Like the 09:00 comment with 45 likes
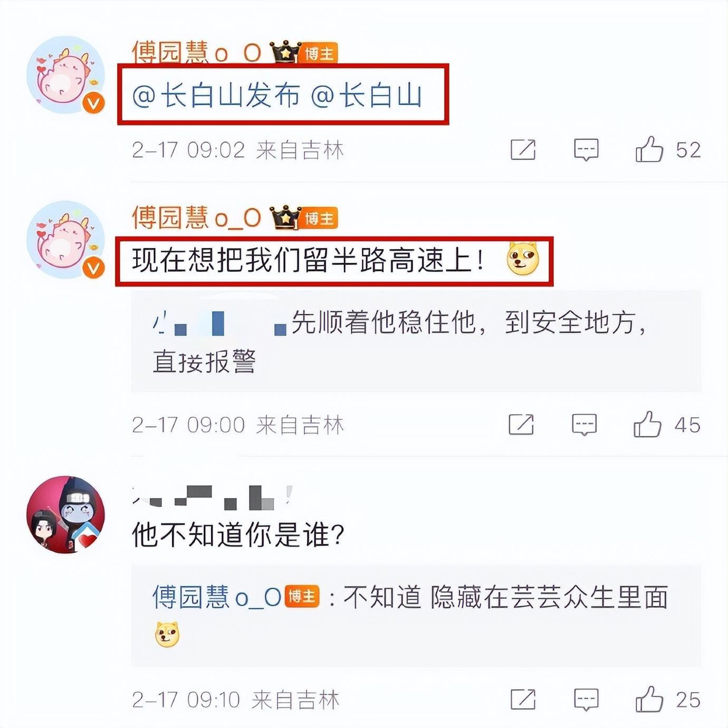This screenshot has height=728, width=728. click(647, 425)
